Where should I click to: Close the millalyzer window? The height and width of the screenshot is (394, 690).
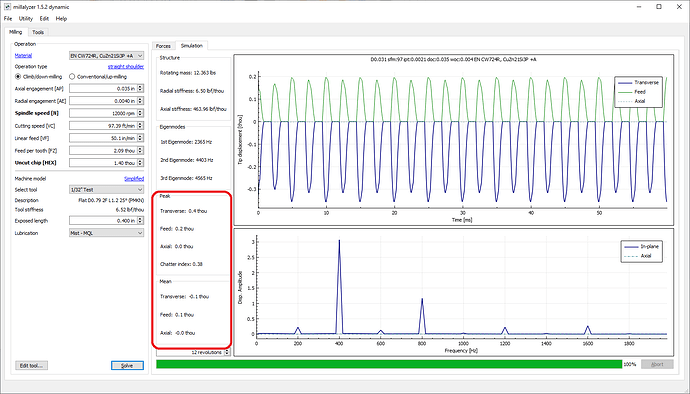[679, 7]
